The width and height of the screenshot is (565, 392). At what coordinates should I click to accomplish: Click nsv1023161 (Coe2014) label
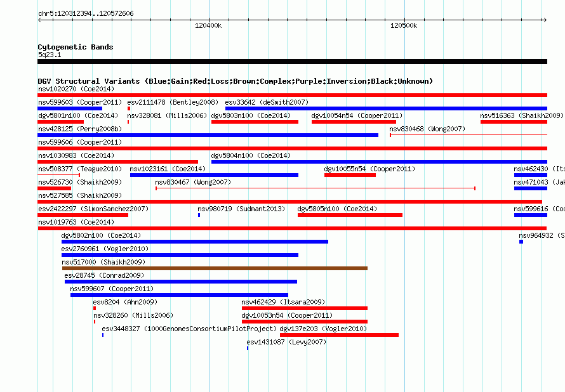pos(168,169)
